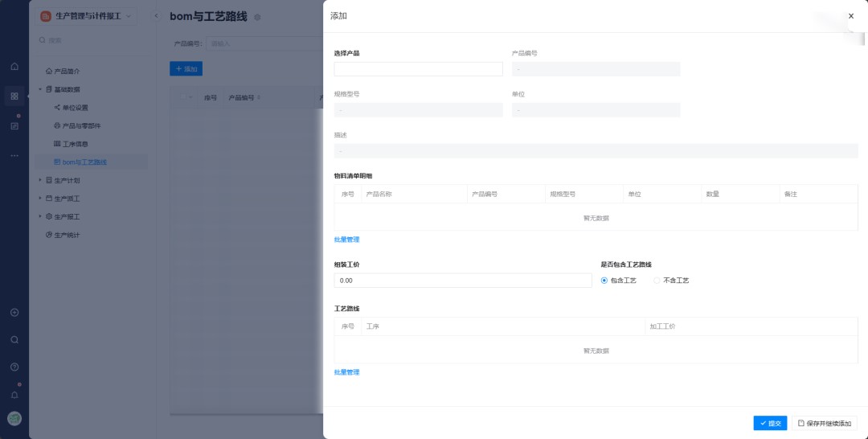Click the plus circle icon in left rail

pyautogui.click(x=14, y=312)
